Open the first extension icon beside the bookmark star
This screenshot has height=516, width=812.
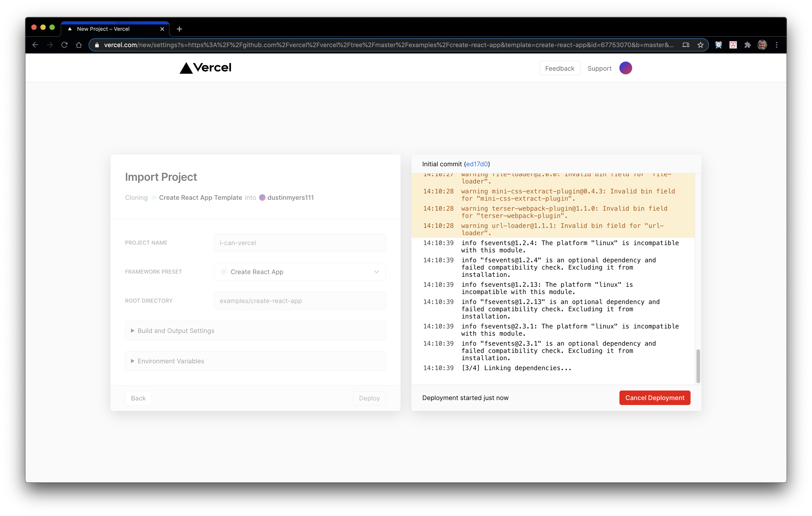[x=719, y=45]
